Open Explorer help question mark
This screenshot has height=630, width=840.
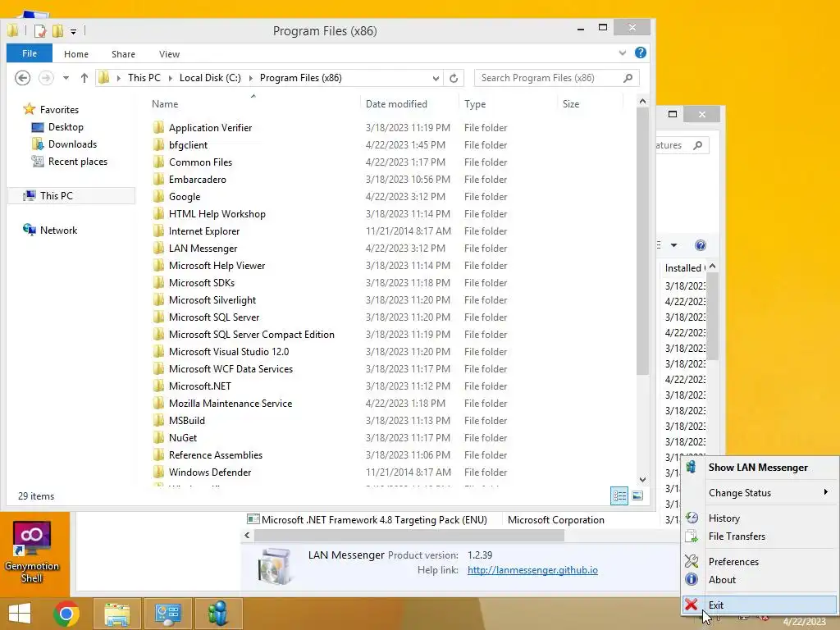click(x=640, y=52)
